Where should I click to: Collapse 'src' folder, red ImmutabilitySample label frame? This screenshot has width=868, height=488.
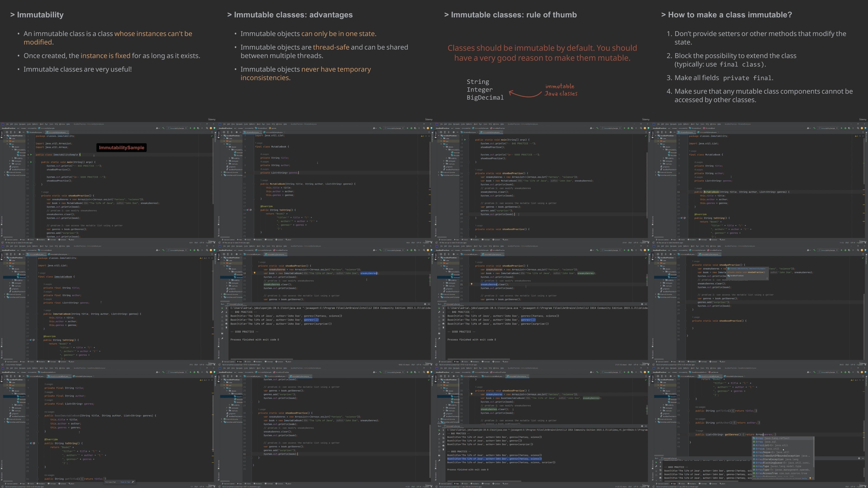(7, 144)
